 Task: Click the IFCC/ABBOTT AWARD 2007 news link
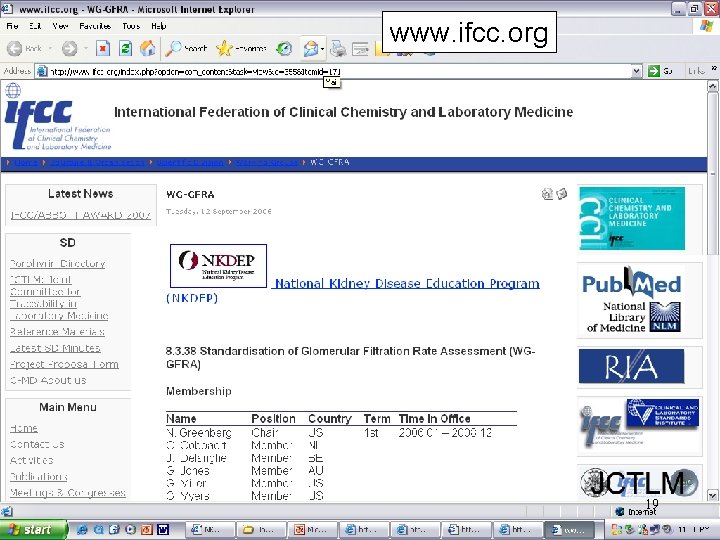80,215
